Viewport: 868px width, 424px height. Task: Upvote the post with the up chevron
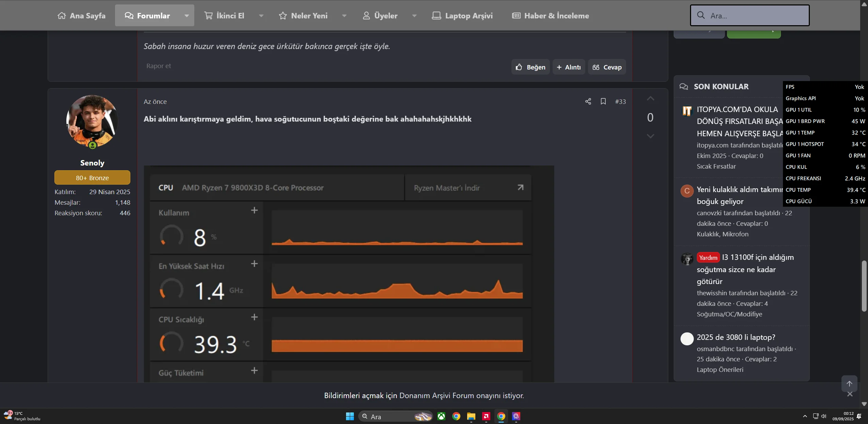(x=650, y=99)
